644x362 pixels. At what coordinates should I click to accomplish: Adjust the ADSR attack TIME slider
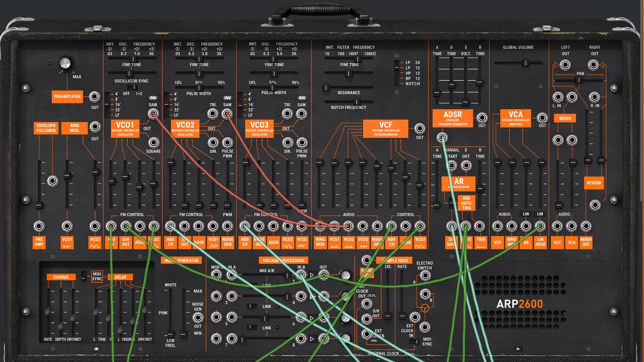point(437,93)
